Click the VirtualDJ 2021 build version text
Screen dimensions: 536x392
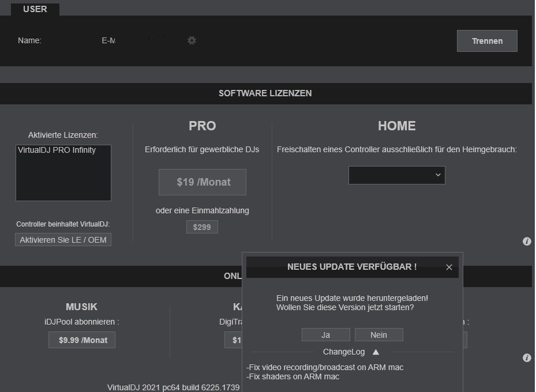[173, 387]
